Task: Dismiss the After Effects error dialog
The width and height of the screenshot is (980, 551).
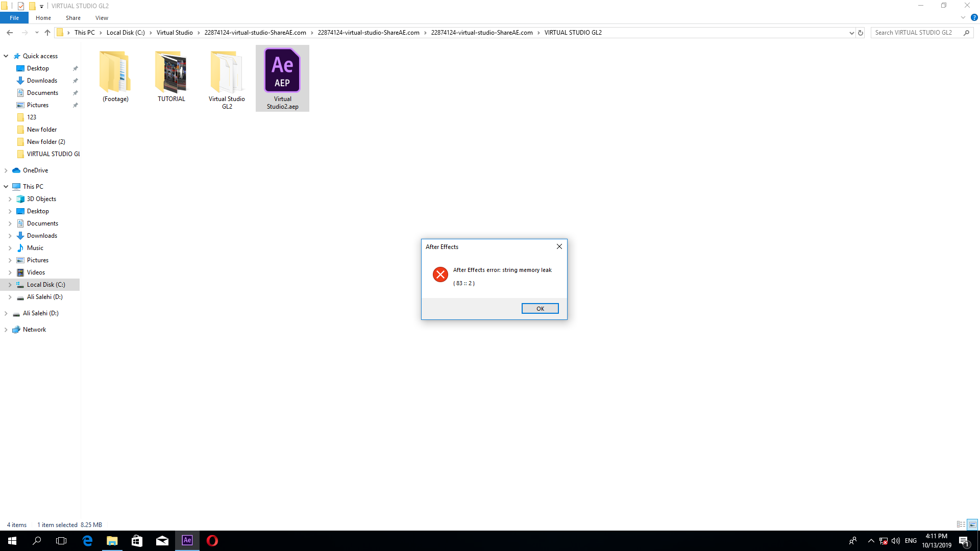Action: click(539, 308)
